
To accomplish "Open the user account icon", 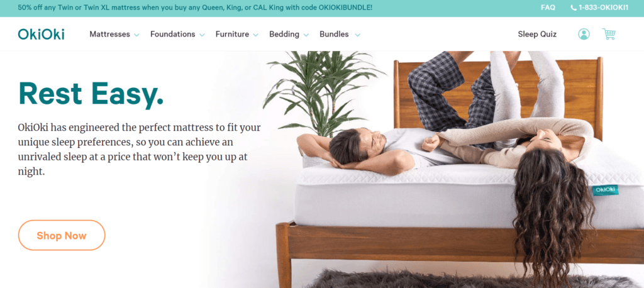I will (584, 34).
